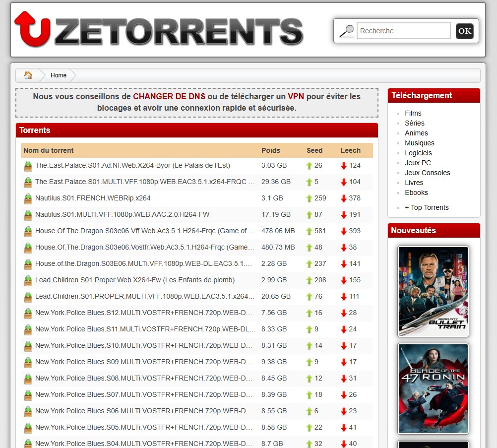
Task: Click download icon for House.Of.The.Dragon.S03e06.Vostfr row
Action: click(x=28, y=248)
